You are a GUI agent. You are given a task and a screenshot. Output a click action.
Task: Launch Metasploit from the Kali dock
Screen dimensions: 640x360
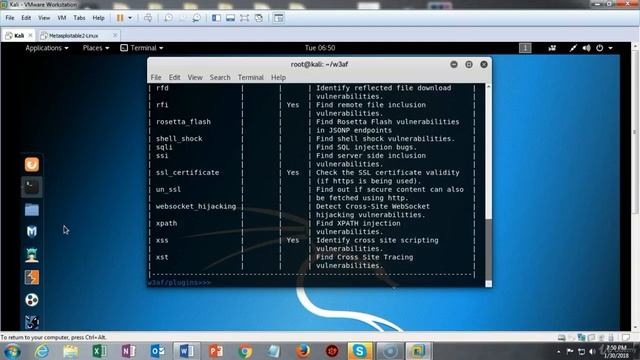(x=32, y=232)
